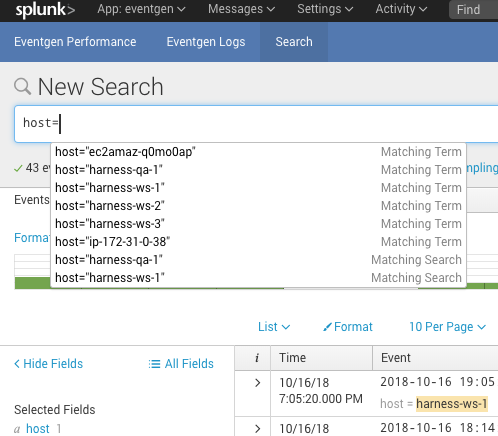
Task: Select suggestion host="ec2amaz-q0mo0ap"
Action: 258,152
